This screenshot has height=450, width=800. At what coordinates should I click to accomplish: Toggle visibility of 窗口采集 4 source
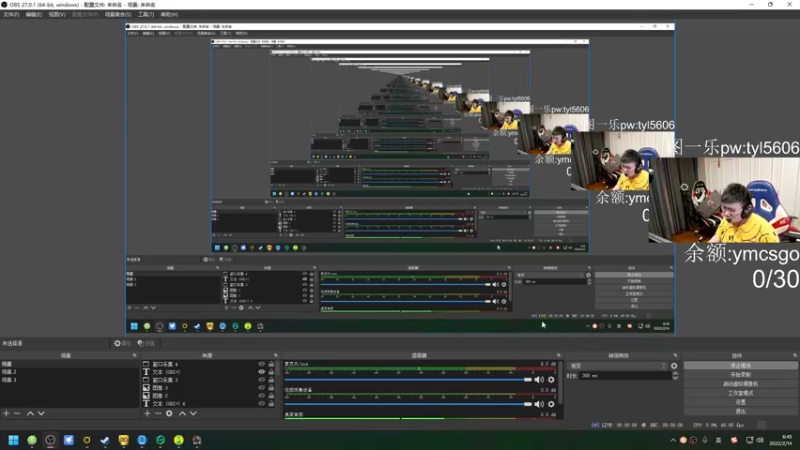click(262, 364)
